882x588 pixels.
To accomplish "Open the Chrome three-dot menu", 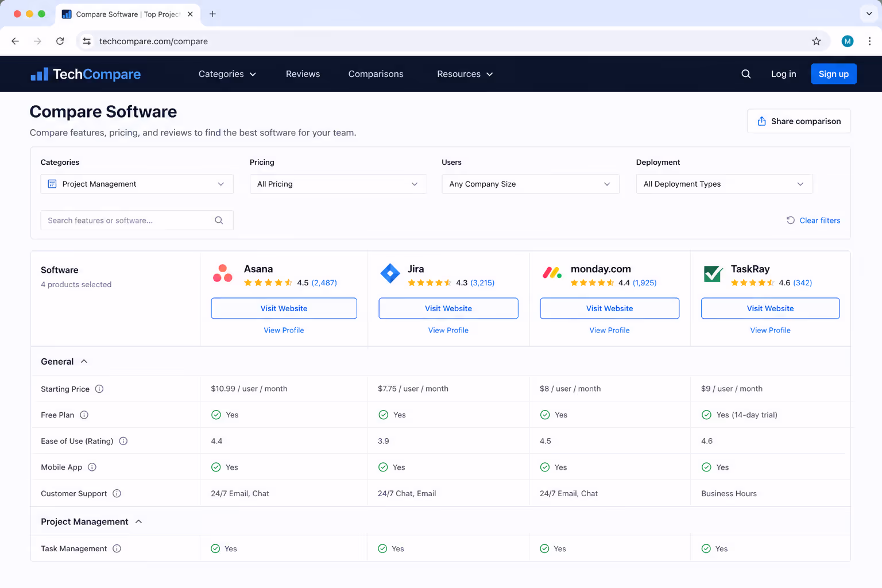I will (869, 41).
